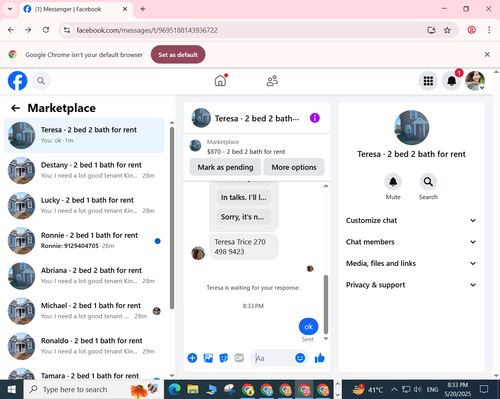
Task: Click Set as default button
Action: (178, 55)
